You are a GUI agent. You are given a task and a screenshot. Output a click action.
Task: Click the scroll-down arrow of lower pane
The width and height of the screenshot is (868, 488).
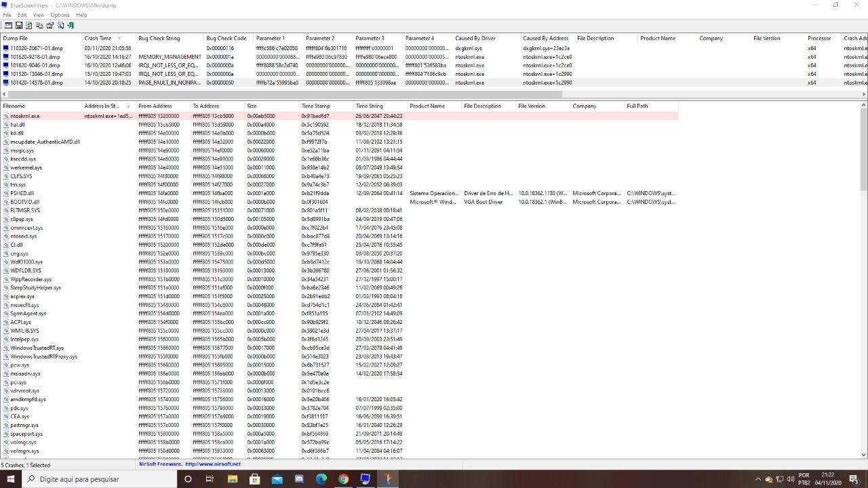coord(864,455)
